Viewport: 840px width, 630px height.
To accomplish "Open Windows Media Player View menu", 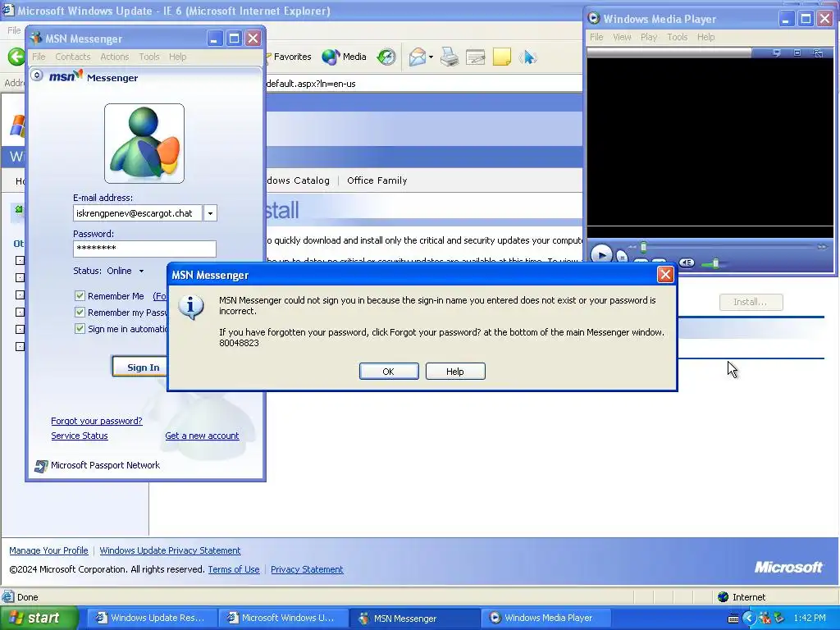I will pos(622,37).
